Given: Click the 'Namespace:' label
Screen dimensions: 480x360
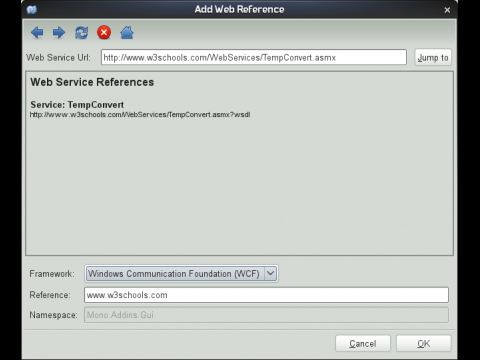Looking at the screenshot, I should pos(53,315).
